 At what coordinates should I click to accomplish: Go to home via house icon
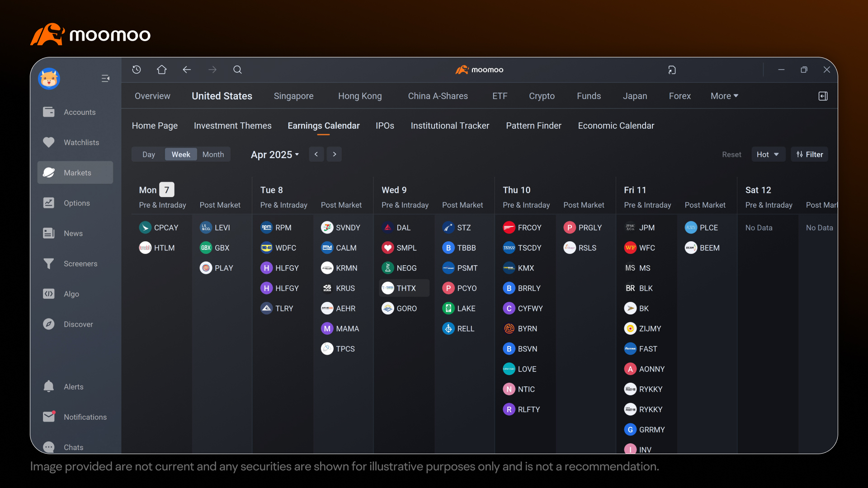click(161, 70)
